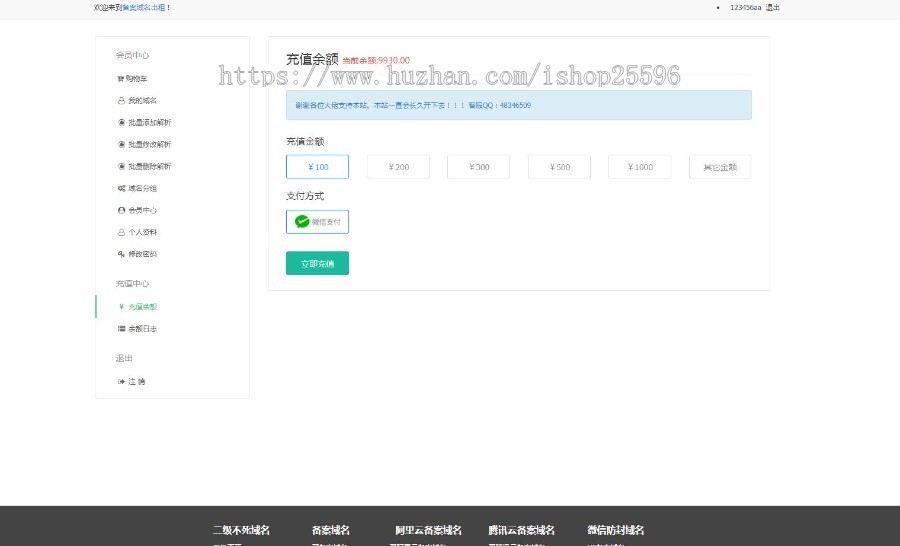Click the 立即充值 recharge button
Viewport: 900px width, 546px height.
(x=317, y=264)
